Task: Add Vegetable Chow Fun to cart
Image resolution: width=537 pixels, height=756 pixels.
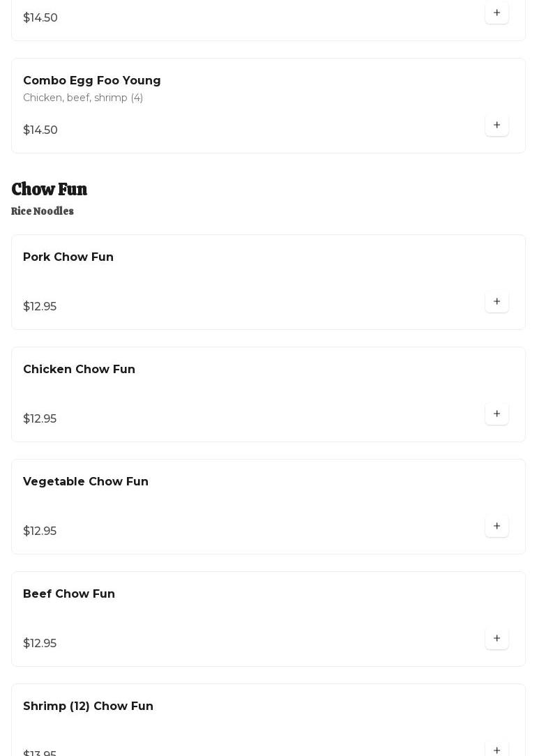Action: click(497, 527)
